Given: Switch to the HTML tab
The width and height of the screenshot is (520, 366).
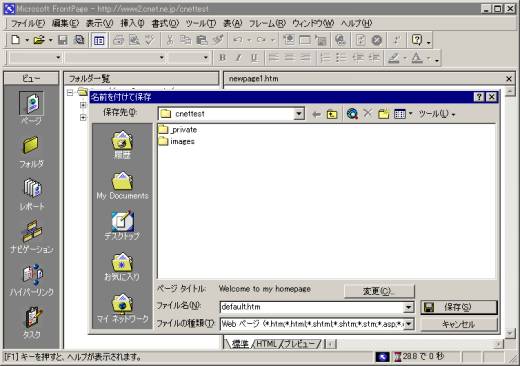Looking at the screenshot, I should 266,344.
